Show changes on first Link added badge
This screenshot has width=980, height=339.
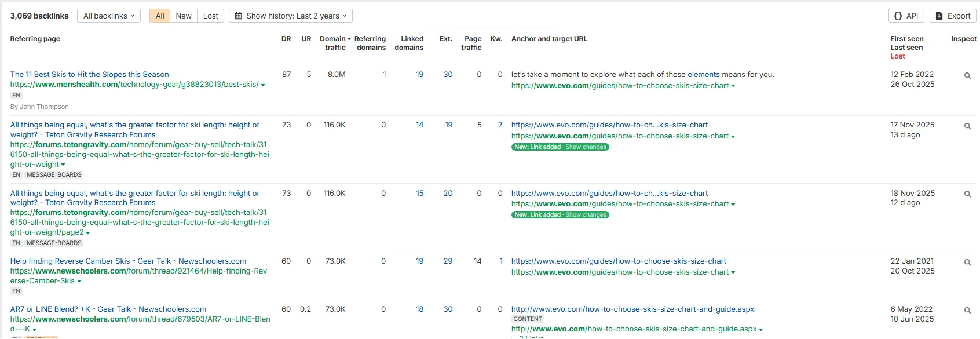586,147
